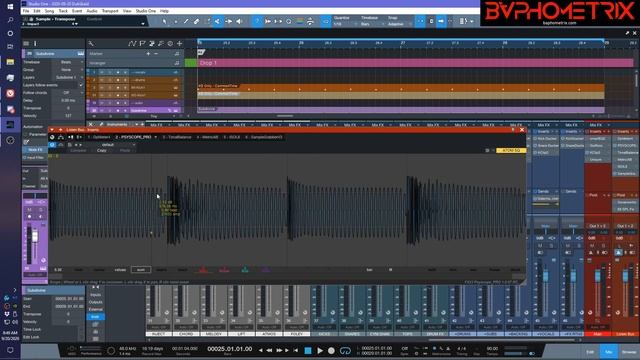Click the ATOM SQ button
The height and width of the screenshot is (360, 640).
[511, 151]
